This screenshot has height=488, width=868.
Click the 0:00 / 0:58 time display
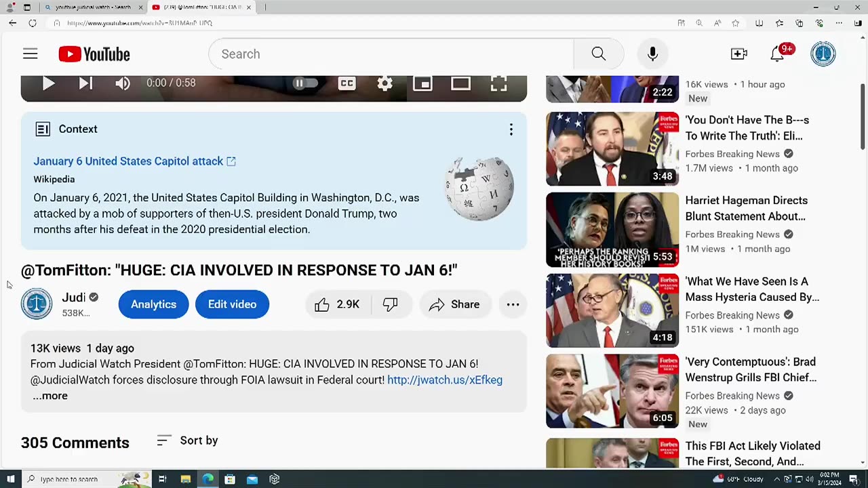click(171, 83)
